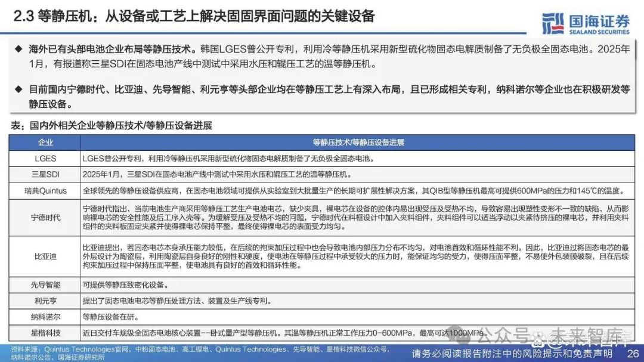Select the "LGES" company cell
The height and width of the screenshot is (362, 644).
(45, 159)
